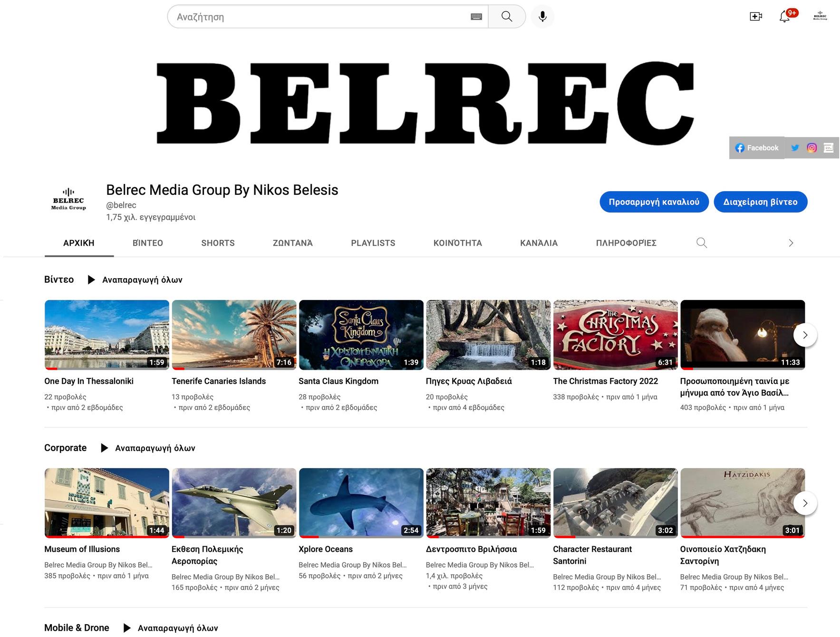Screen dimensions: 840x637
Task: Search within channel using magnifier icon
Action: pyautogui.click(x=702, y=243)
